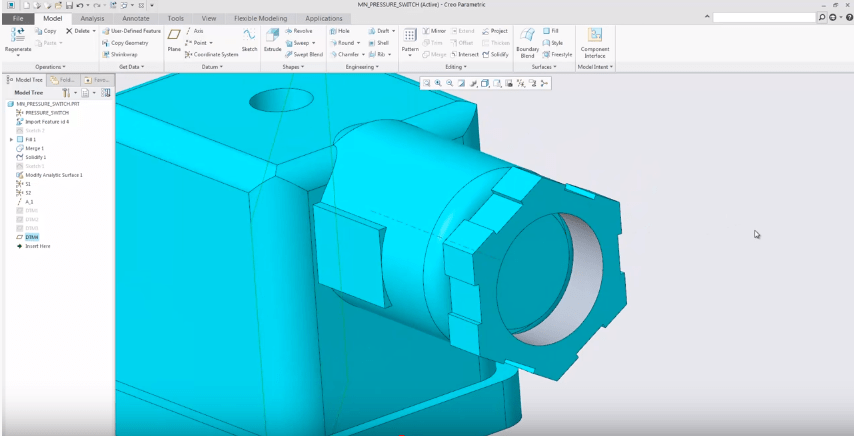This screenshot has height=436, width=854.
Task: Switch to the Analysis ribbon tab
Action: coord(93,18)
